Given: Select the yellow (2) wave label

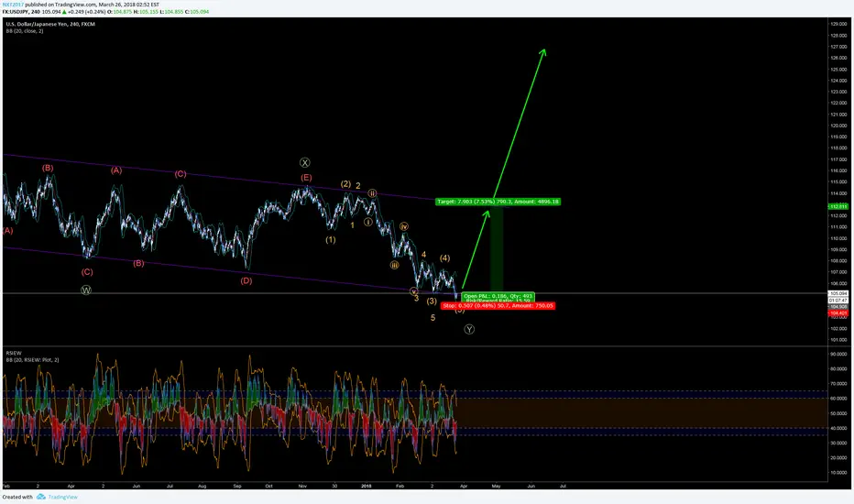Looking at the screenshot, I should (345, 184).
